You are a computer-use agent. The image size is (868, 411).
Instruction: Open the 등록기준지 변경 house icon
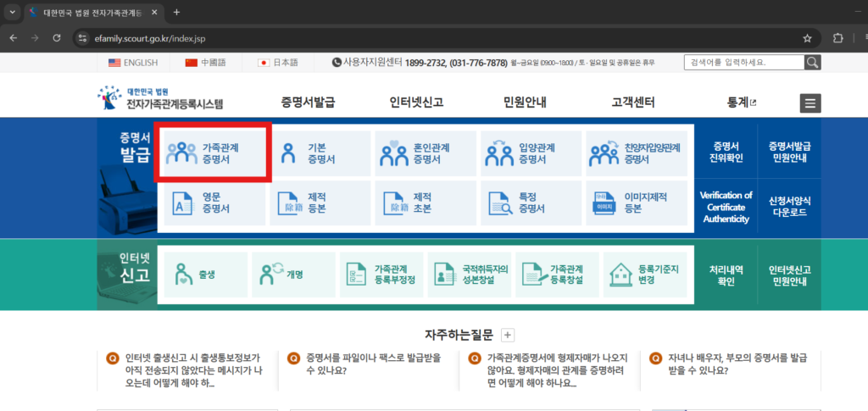(621, 274)
